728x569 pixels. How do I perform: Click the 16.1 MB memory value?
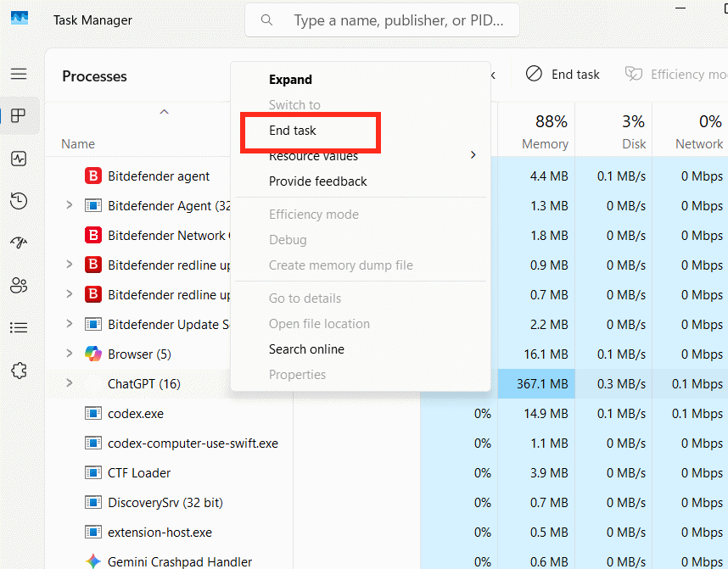pyautogui.click(x=546, y=354)
